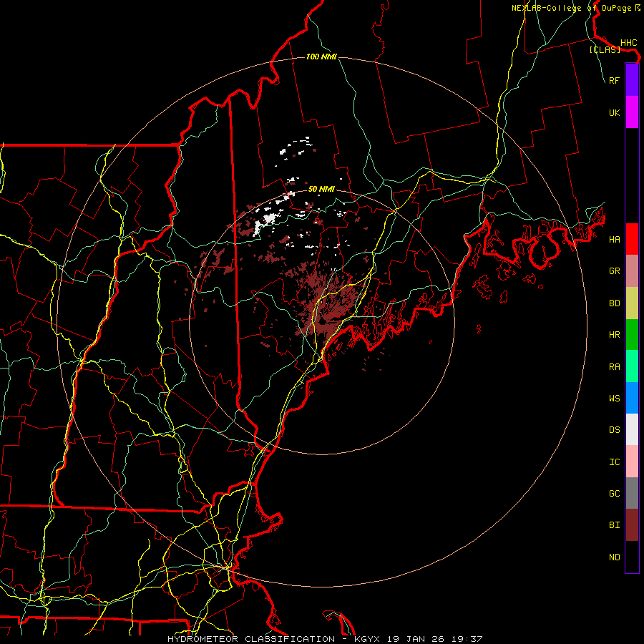Screen dimensions: 644x644
Task: Click the HA legend label
Action: (x=614, y=240)
